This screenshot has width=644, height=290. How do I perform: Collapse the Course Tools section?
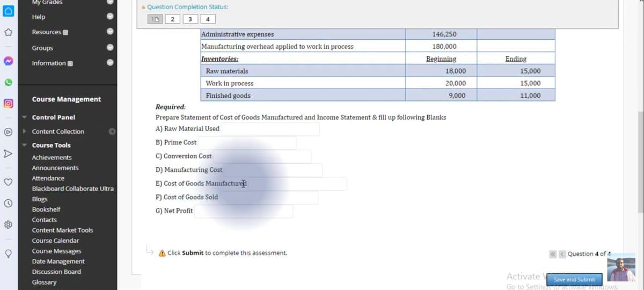[x=24, y=145]
